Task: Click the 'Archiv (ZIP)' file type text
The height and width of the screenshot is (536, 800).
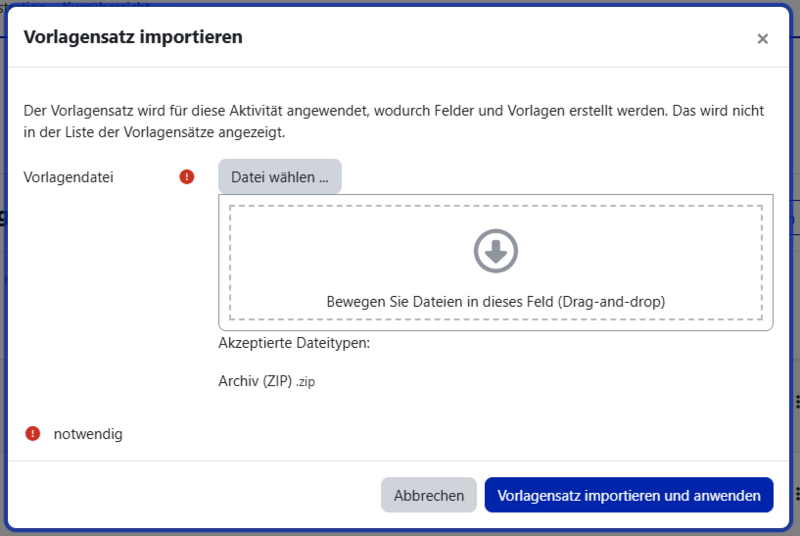Action: pyautogui.click(x=254, y=381)
